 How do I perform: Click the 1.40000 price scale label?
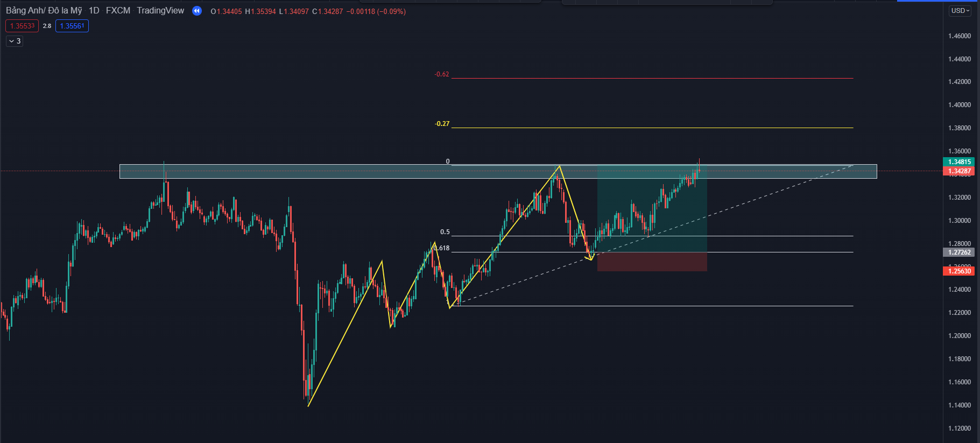tap(960, 105)
